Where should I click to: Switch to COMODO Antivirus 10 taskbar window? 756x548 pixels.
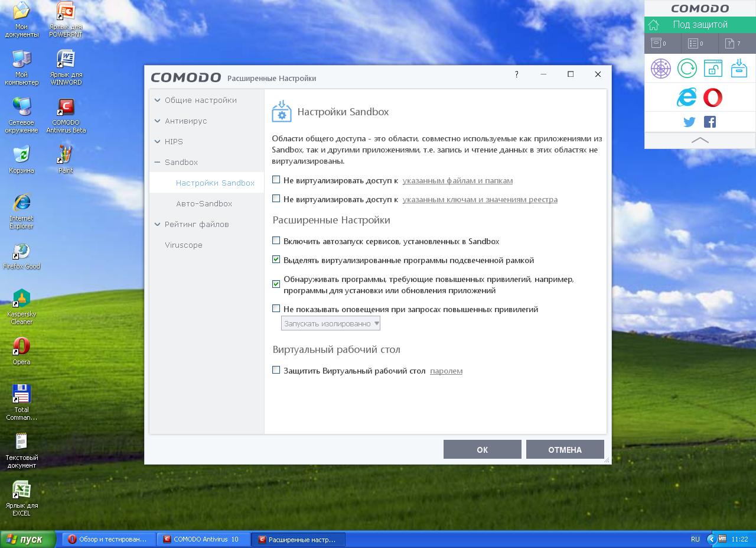point(204,539)
